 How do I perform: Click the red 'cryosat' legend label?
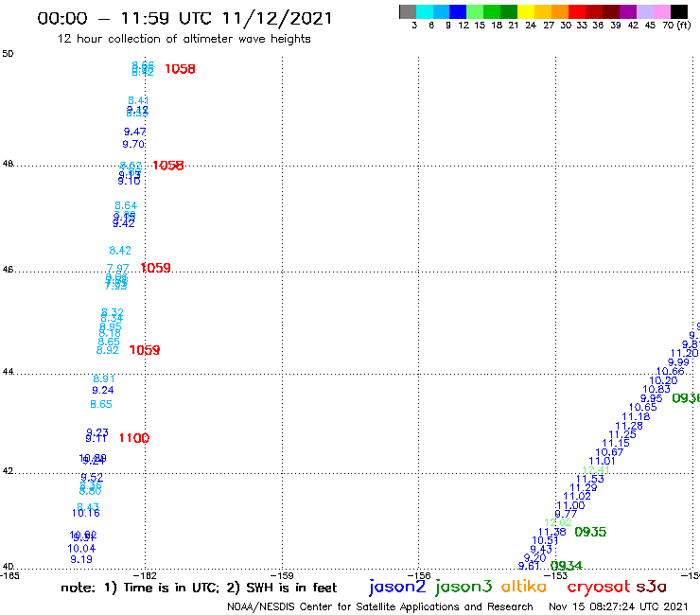point(599,587)
